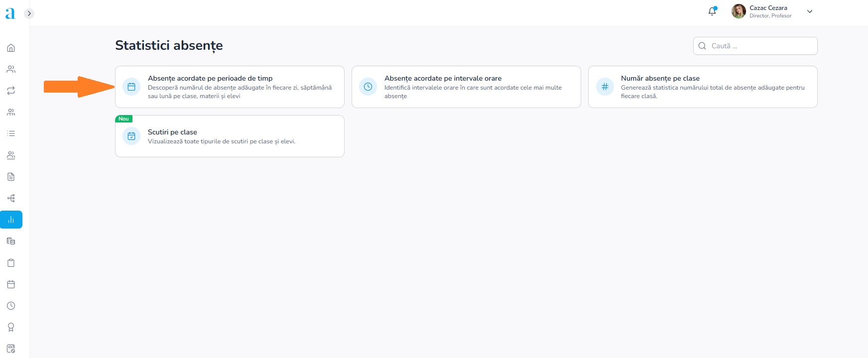The height and width of the screenshot is (358, 868).
Task: Open Număr absențe pe clase card
Action: [703, 87]
